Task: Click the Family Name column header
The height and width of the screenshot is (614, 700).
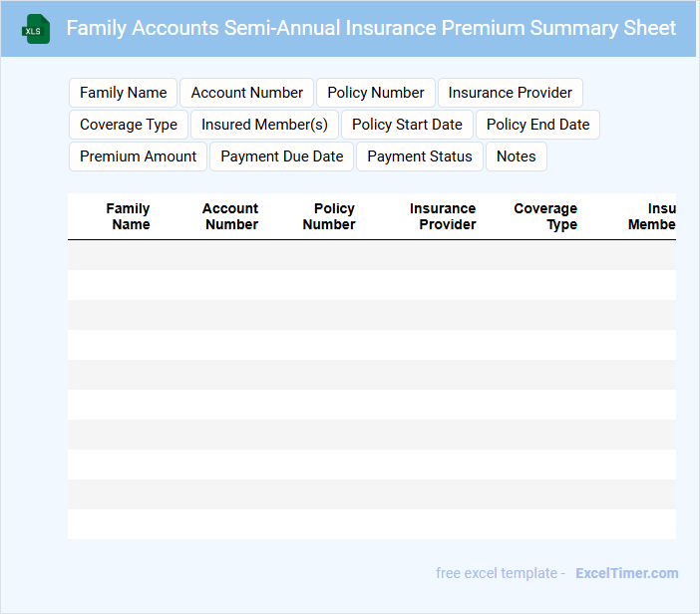Action: tap(129, 216)
